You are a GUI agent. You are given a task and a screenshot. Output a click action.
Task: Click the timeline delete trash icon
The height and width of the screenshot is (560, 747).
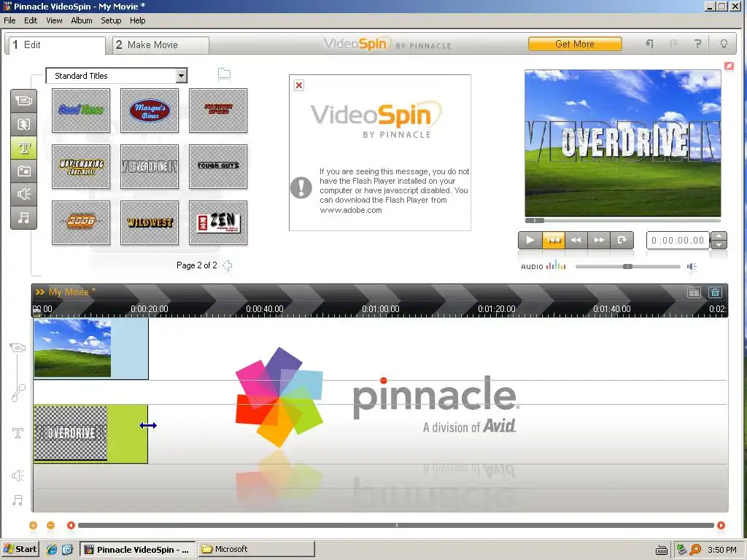(x=715, y=292)
